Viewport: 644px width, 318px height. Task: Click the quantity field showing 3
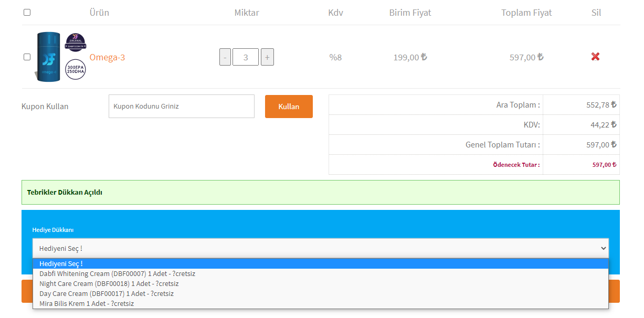[246, 57]
